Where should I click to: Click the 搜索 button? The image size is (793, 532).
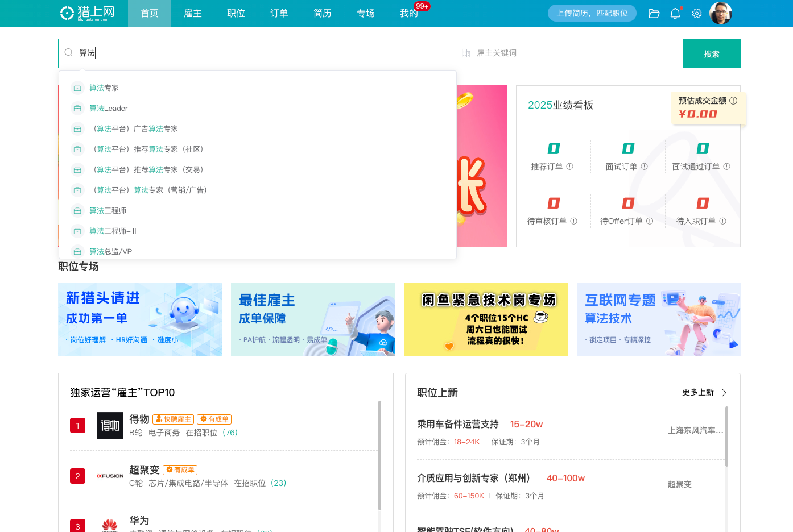(711, 53)
